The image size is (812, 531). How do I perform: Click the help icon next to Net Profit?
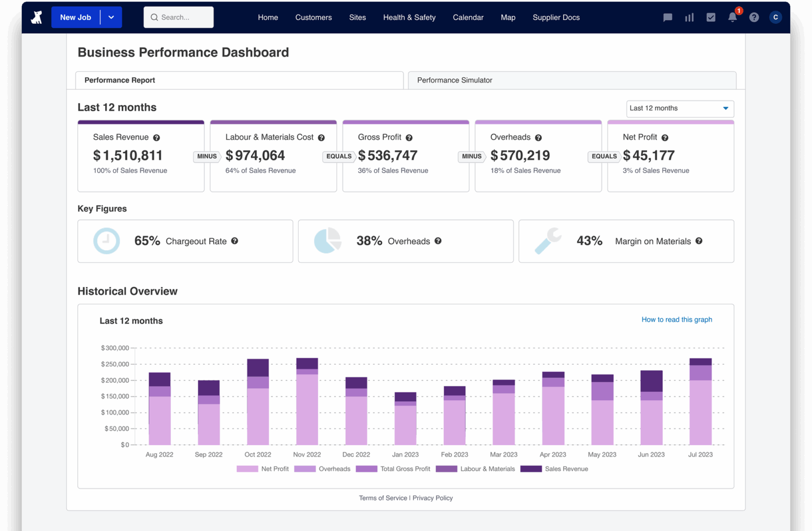tap(665, 137)
